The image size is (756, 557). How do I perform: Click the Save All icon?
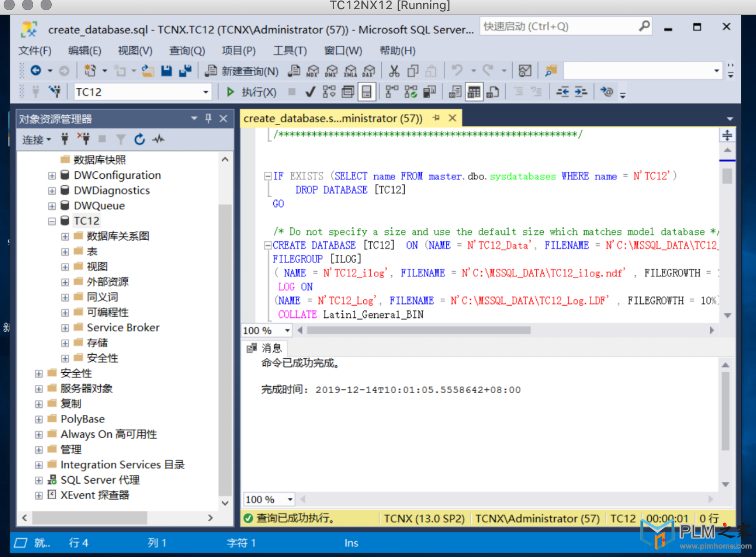185,71
